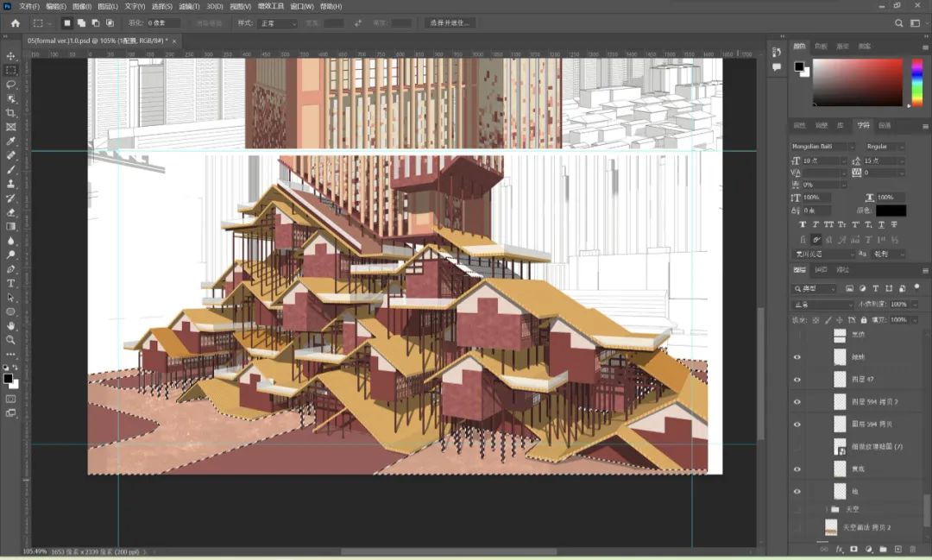932x560 pixels.
Task: Select the Horizontal Type tool
Action: coord(10,284)
